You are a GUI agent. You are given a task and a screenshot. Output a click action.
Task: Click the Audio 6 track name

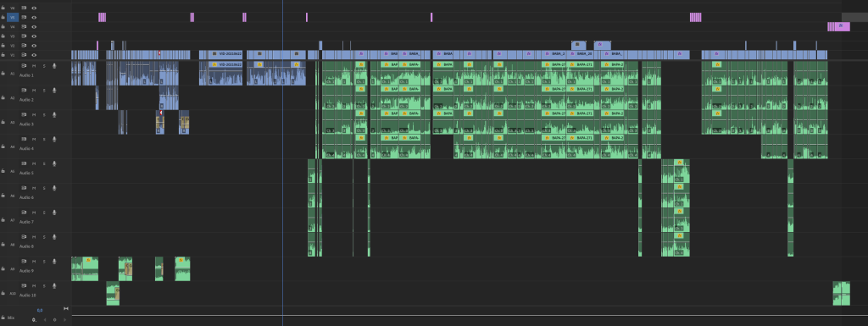[26, 197]
